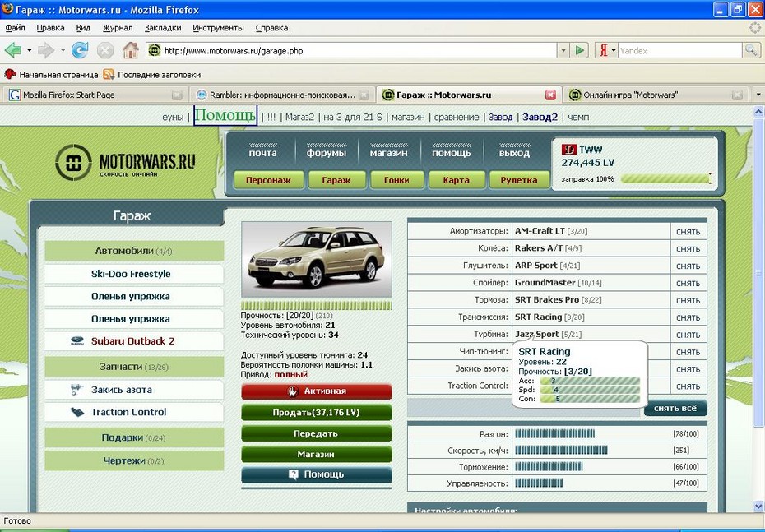The height and width of the screenshot is (532, 765).
Task: Select Subaru Outback 2 vehicle
Action: [x=134, y=341]
